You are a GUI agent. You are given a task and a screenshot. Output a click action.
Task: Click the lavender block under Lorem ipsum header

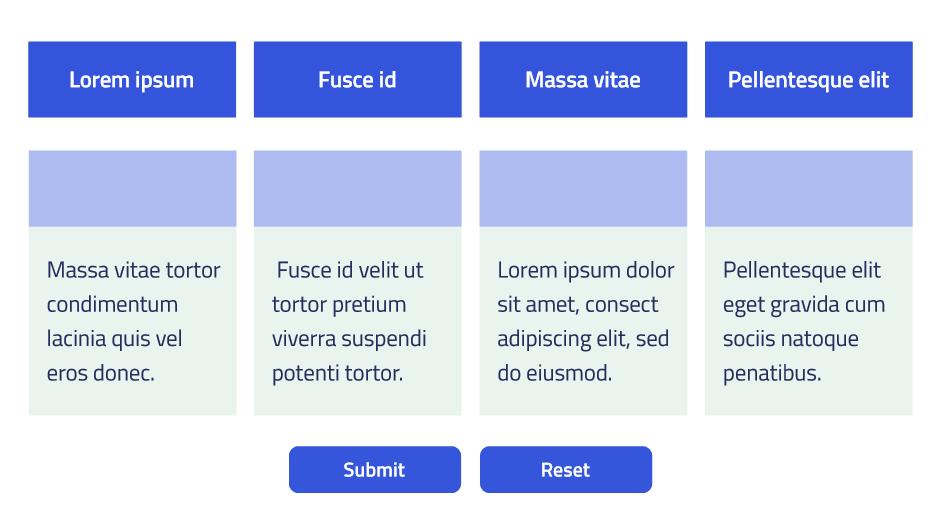pyautogui.click(x=132, y=189)
